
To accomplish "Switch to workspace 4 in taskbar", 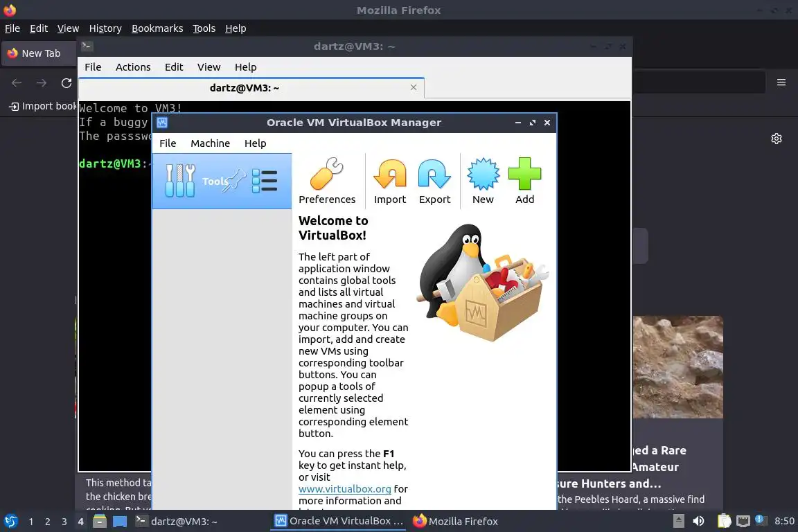I will [80, 522].
